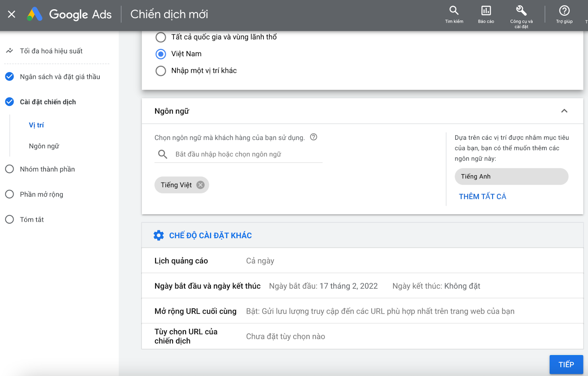Click Chưa đặt tùy chọn nào value

286,336
